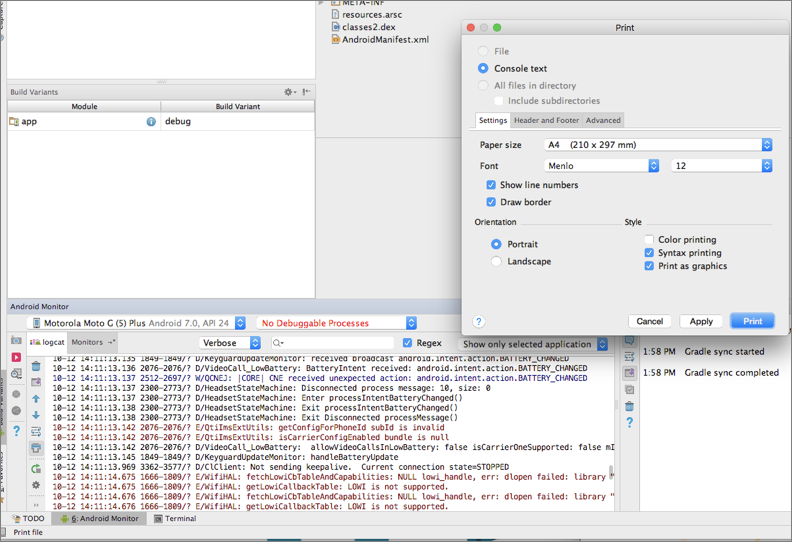The width and height of the screenshot is (792, 542).
Task: Open the Terminal tool window tab
Action: (175, 518)
